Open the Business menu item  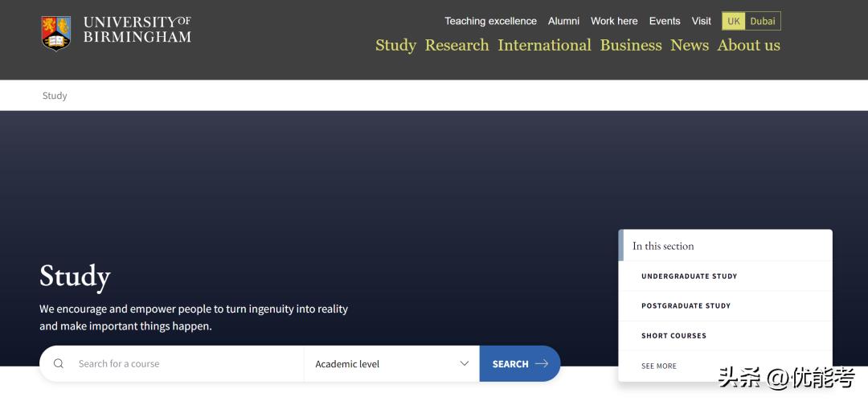coord(631,46)
